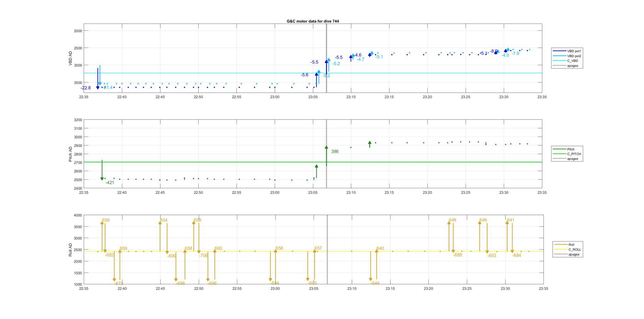The image size is (644, 319).
Task: Click the '-644' roll data label
Action: click(375, 284)
